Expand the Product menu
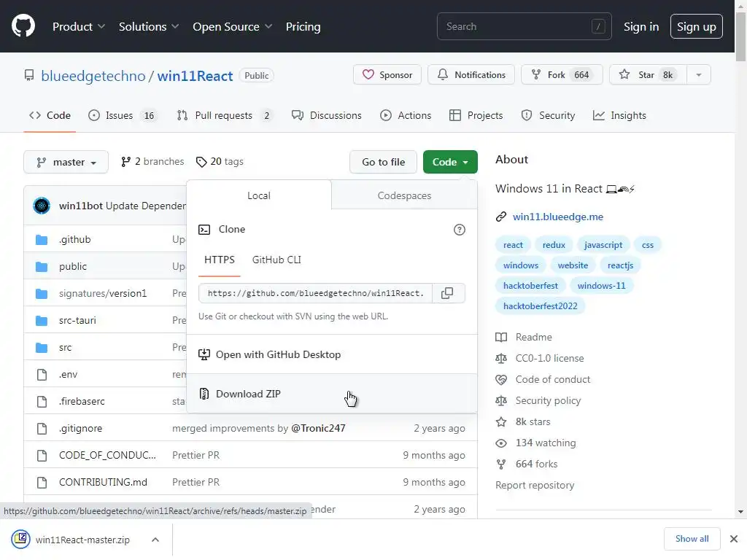Screen dimensions: 747x560 coord(79,27)
